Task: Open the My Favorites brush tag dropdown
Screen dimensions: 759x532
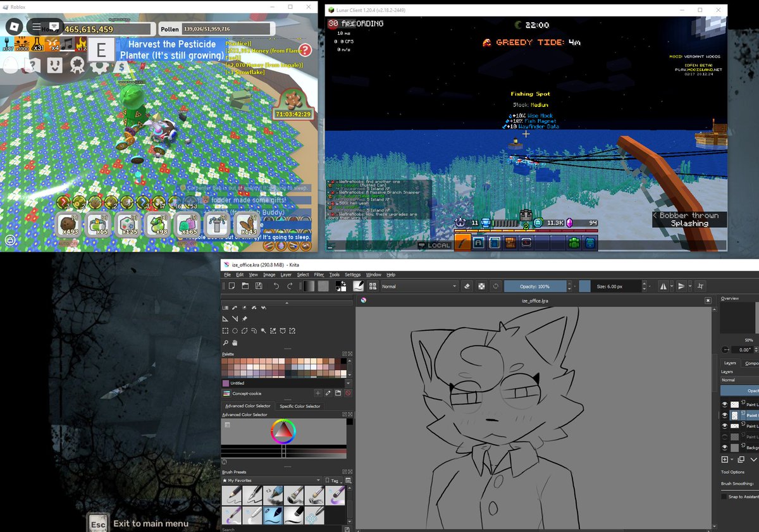Action: 271,480
